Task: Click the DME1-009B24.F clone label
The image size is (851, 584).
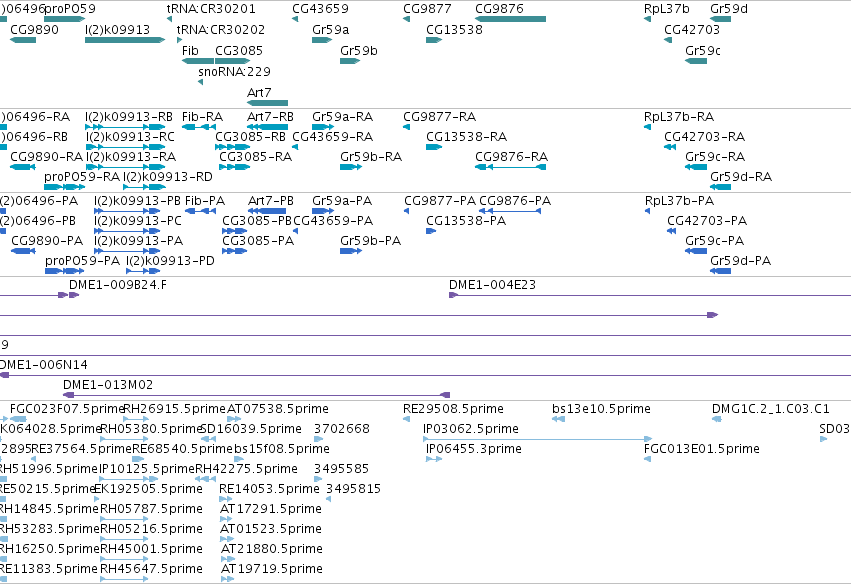Action: pos(118,285)
